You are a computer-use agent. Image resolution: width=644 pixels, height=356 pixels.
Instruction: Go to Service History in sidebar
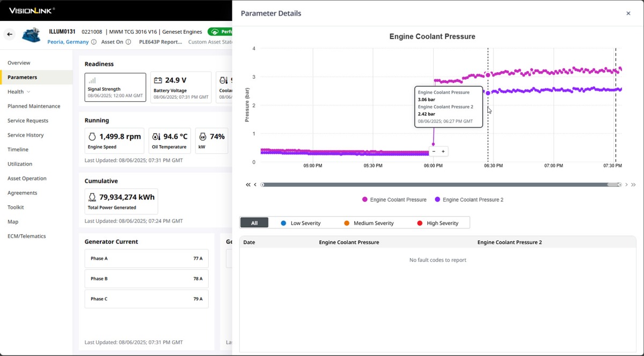click(26, 135)
